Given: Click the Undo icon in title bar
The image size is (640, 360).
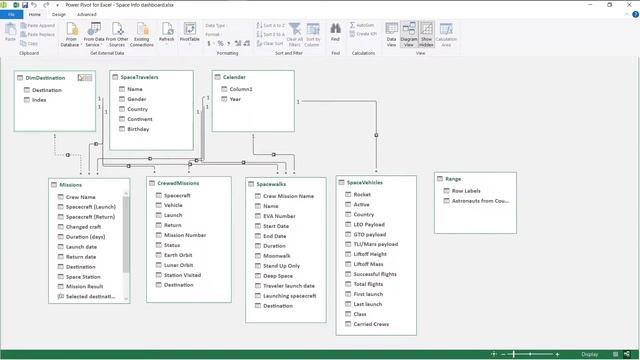Looking at the screenshot, I should (x=34, y=5).
